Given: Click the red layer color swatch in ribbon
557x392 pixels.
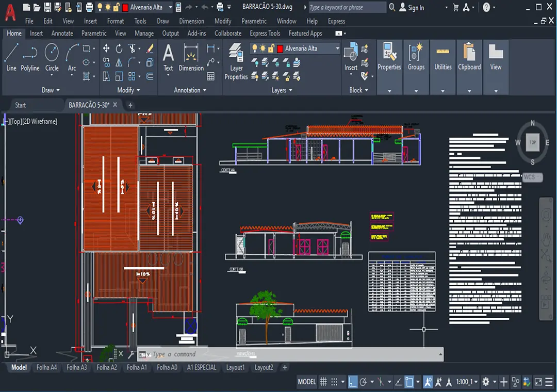Looking at the screenshot, I should 280,48.
